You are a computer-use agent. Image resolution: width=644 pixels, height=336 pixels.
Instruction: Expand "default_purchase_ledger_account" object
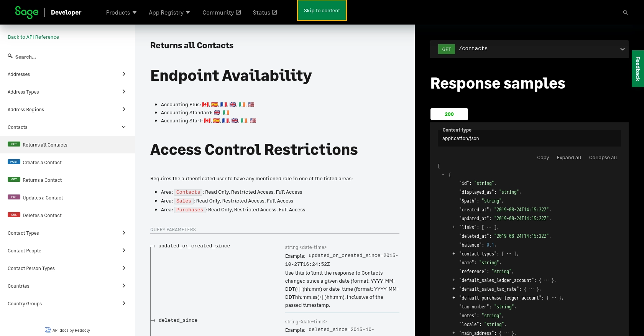coord(454,298)
